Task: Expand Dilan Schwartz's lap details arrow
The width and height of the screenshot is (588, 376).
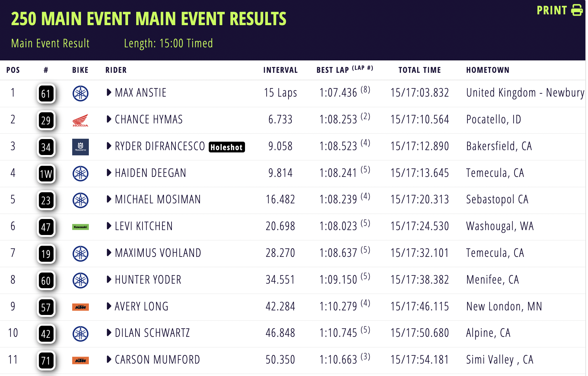Action: 109,333
